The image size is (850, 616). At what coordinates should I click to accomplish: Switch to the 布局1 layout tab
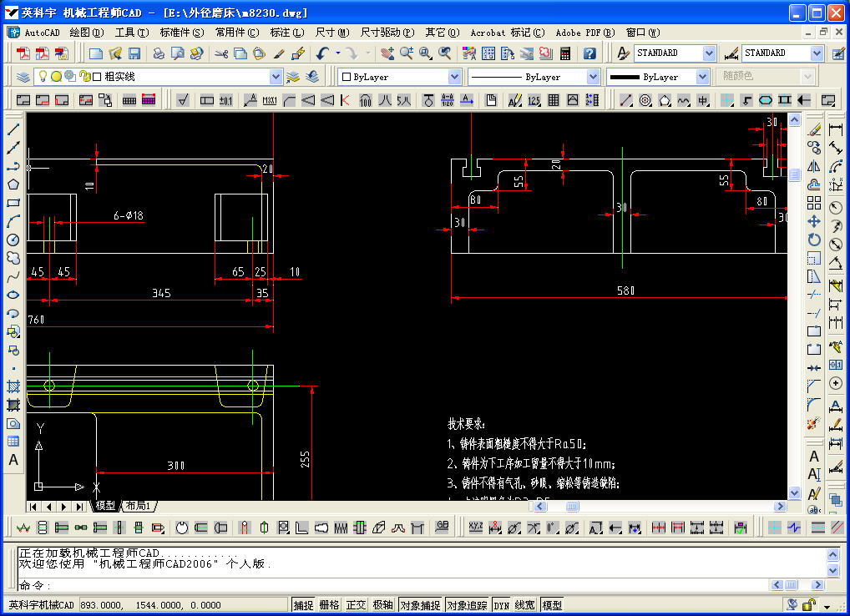139,506
